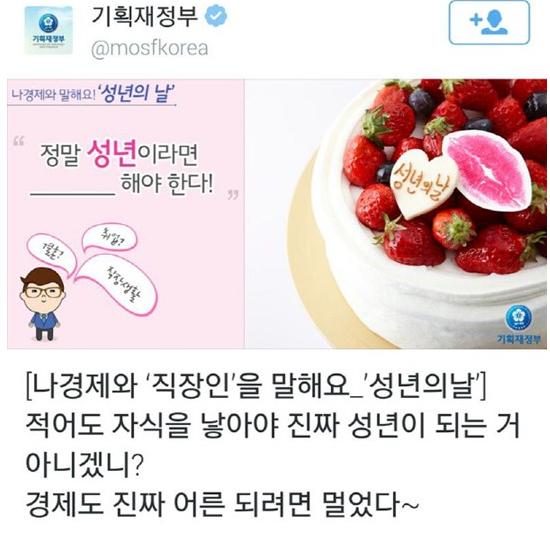550x549 pixels.
Task: Open the @mosfkorea handle link
Action: pos(150,48)
